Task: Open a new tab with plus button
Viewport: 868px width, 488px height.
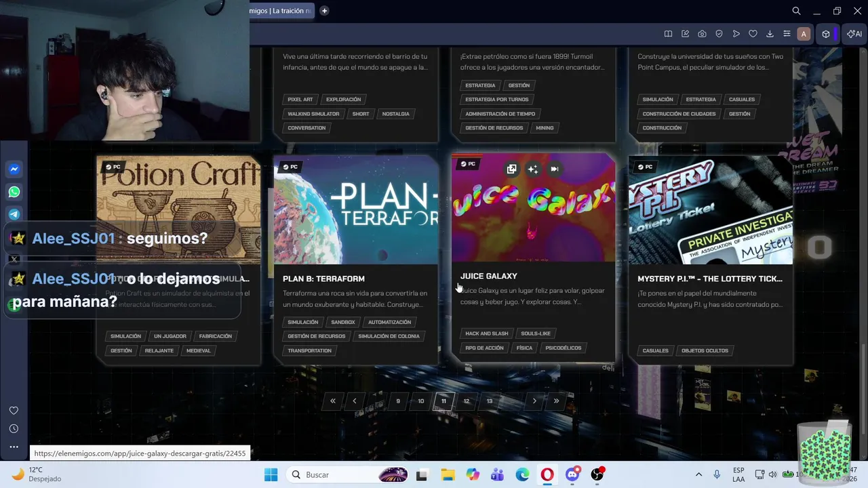Action: click(324, 11)
